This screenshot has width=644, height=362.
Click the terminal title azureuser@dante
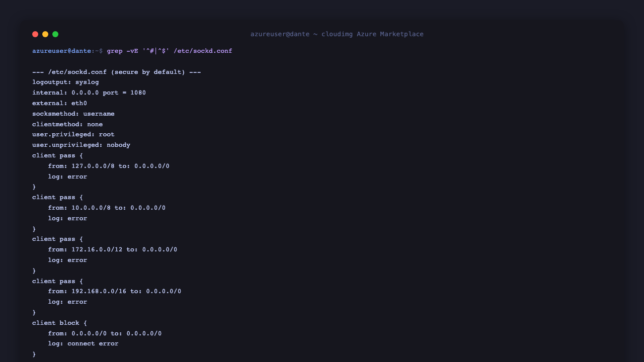pos(280,34)
